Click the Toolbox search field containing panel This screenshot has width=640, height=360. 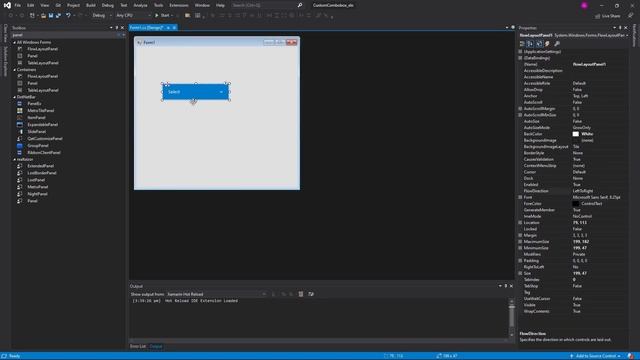(x=64, y=35)
